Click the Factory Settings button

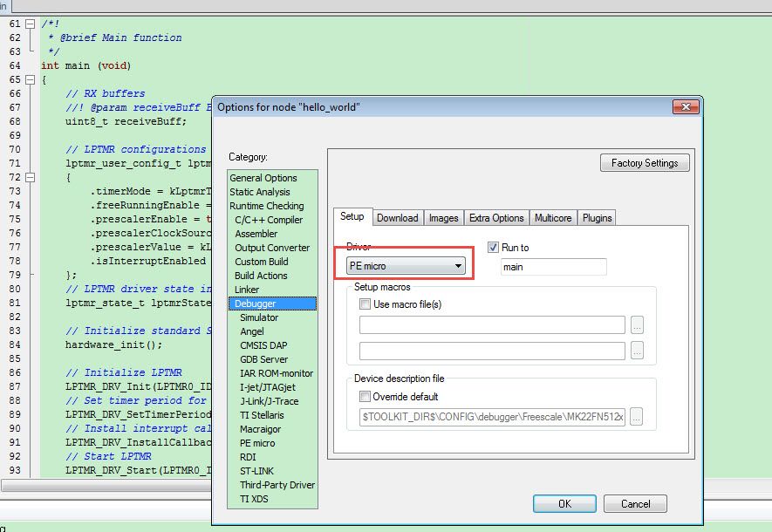click(x=645, y=163)
